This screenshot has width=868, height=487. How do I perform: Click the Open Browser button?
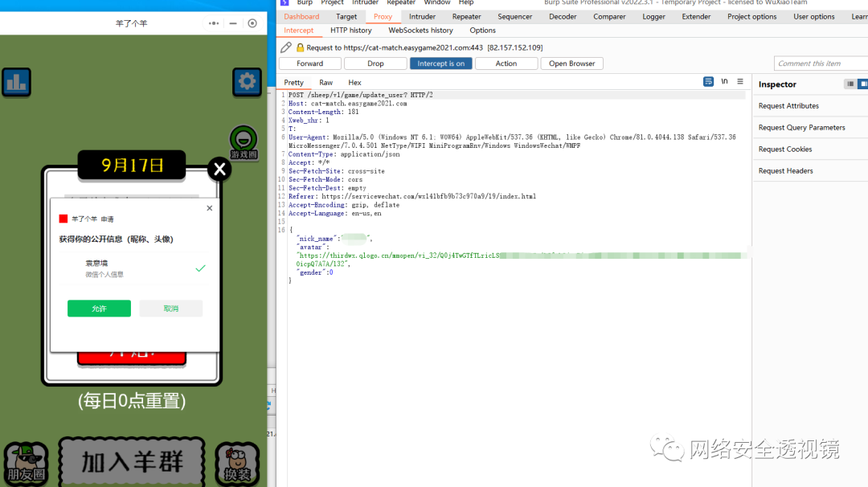[572, 63]
